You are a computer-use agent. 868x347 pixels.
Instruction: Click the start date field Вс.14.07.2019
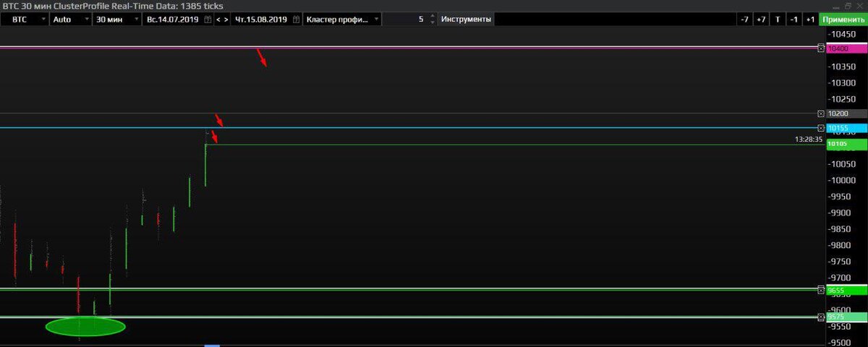point(172,20)
